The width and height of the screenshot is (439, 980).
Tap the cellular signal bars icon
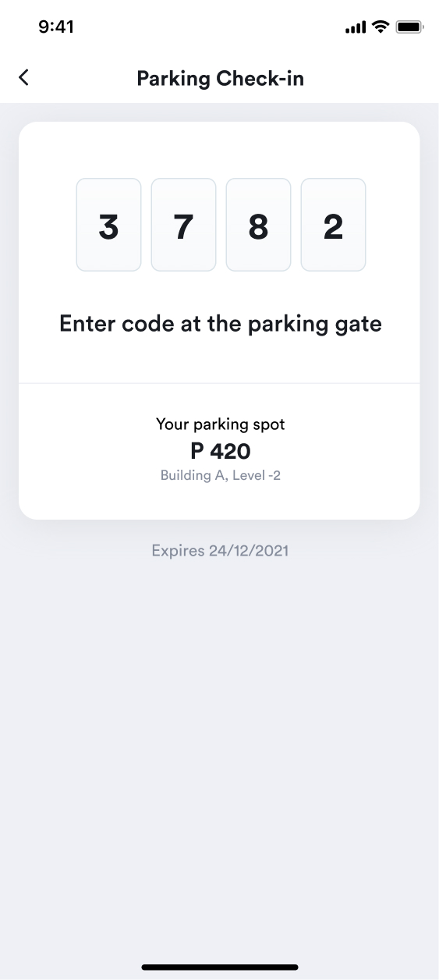pos(356,28)
